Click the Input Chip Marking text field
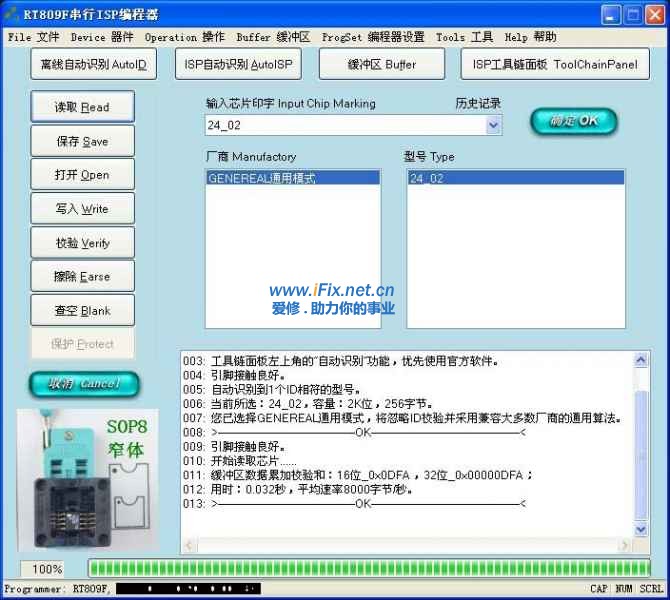This screenshot has width=670, height=600. point(345,125)
